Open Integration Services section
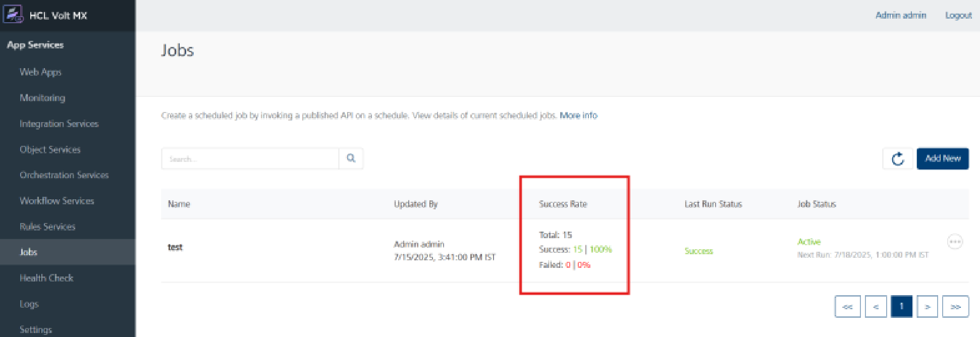Viewport: 980px width, 337px height. 59,124
